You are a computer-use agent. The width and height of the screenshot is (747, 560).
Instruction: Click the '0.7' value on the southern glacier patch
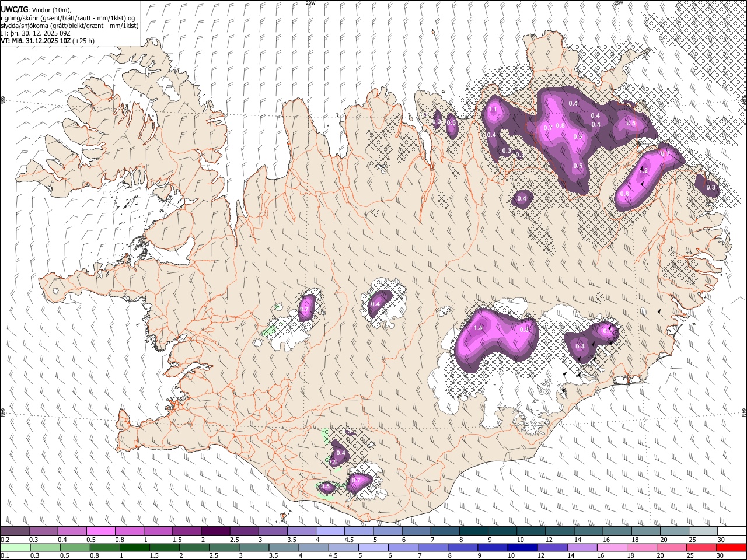pos(355,480)
